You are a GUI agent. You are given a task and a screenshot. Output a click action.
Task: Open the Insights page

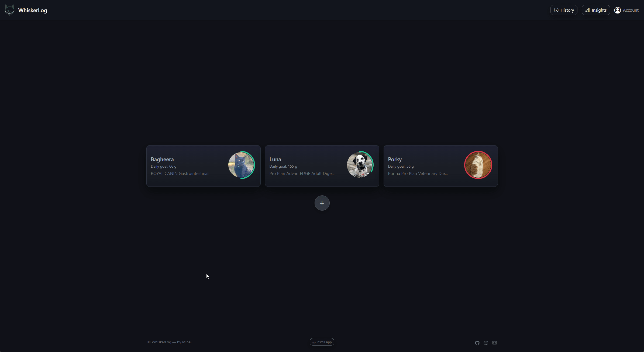click(x=596, y=10)
